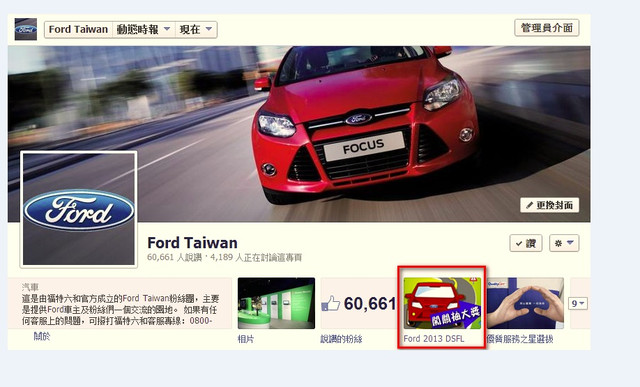The image size is (640, 387).
Task: Click the thumbs-up likes icon
Action: click(x=331, y=304)
